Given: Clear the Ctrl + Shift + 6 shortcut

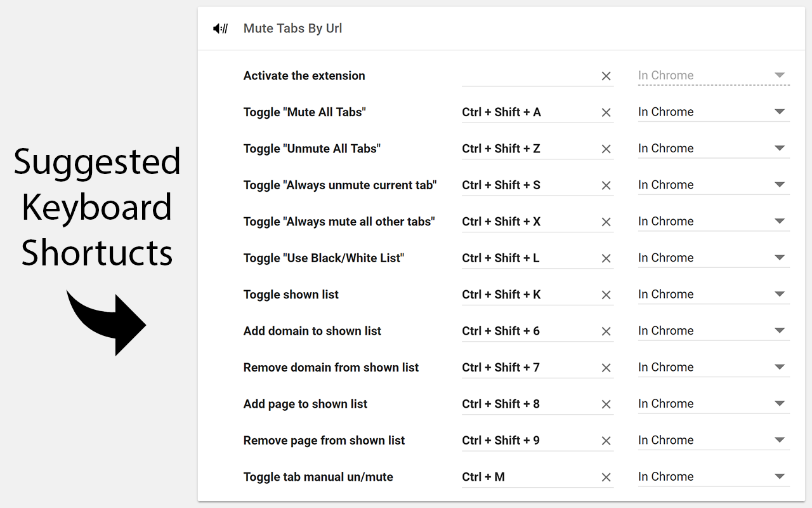Looking at the screenshot, I should 606,331.
